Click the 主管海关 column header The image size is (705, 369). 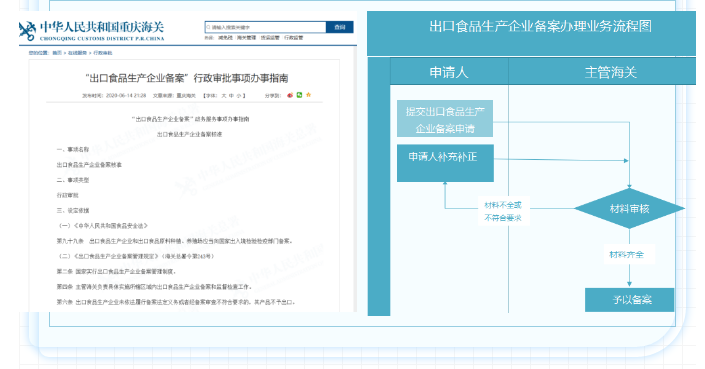tap(611, 72)
